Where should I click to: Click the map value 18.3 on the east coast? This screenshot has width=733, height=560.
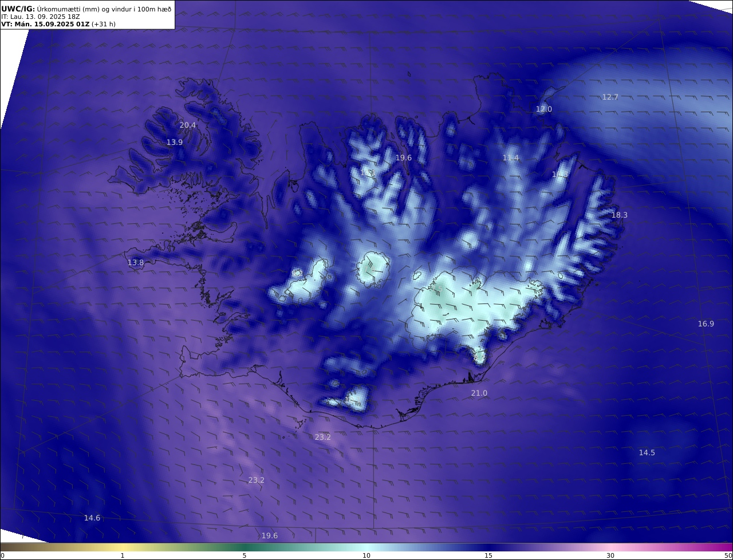click(620, 215)
